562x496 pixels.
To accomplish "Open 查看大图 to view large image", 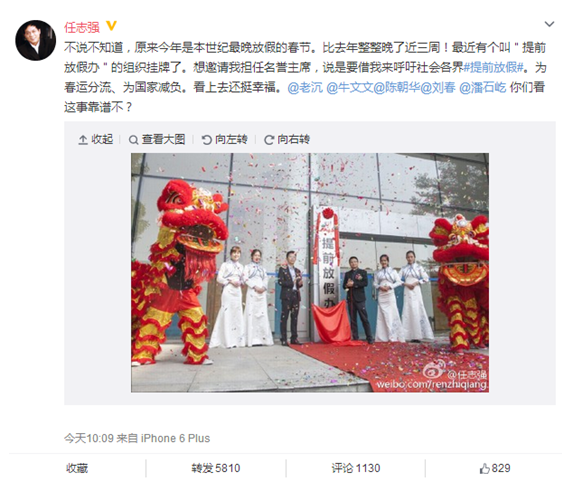I will pos(157,139).
